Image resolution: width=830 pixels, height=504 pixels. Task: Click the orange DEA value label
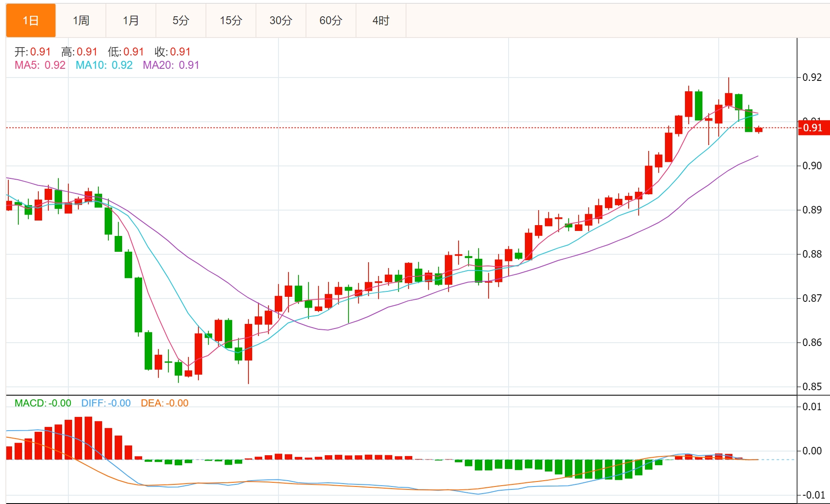pyautogui.click(x=164, y=403)
